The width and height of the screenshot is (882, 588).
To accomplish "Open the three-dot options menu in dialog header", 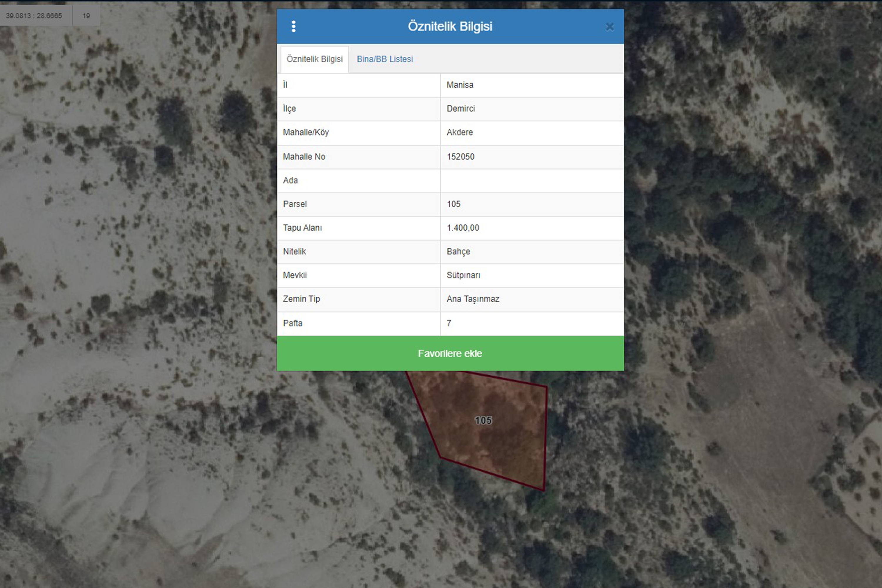I will (x=293, y=26).
